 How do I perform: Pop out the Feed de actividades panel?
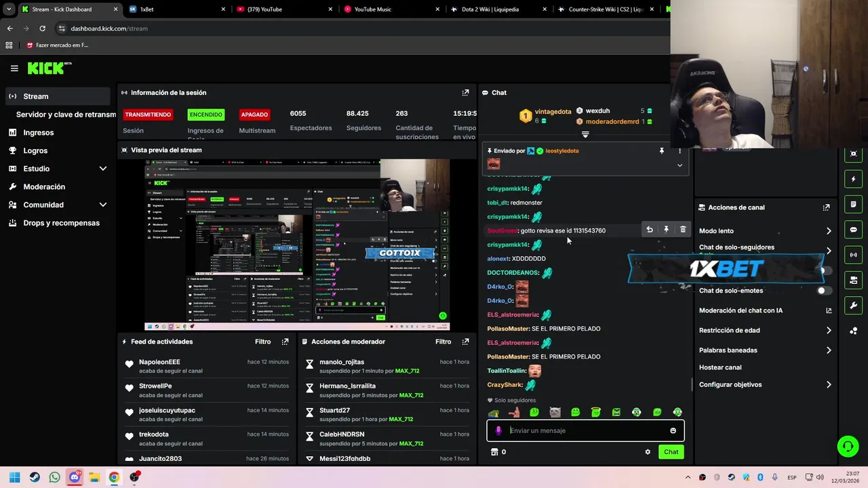coord(285,342)
